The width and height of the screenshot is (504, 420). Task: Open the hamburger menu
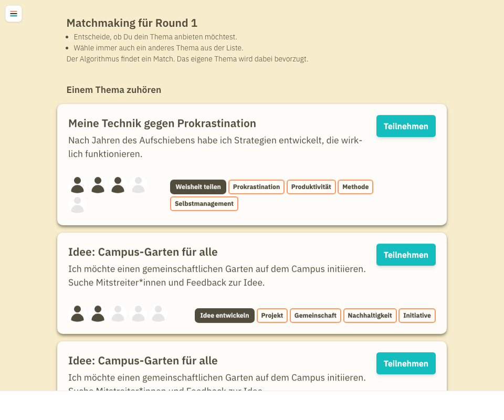(x=14, y=14)
